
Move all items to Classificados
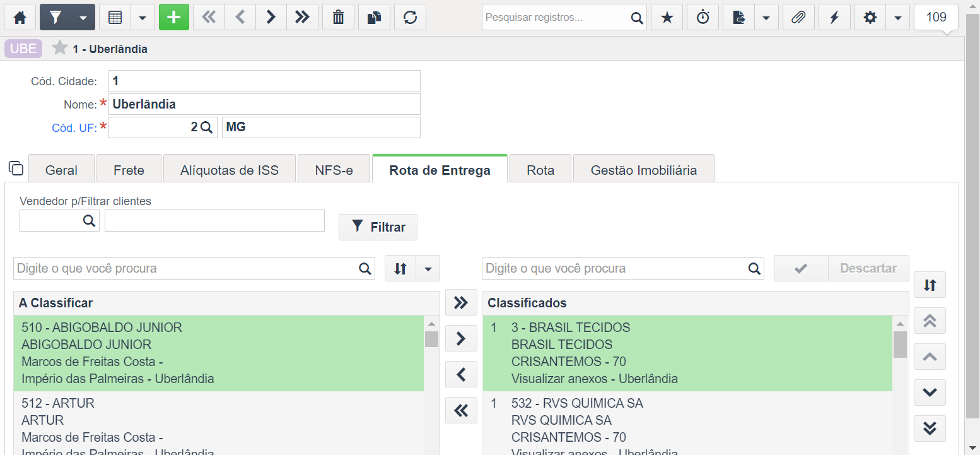tap(461, 302)
